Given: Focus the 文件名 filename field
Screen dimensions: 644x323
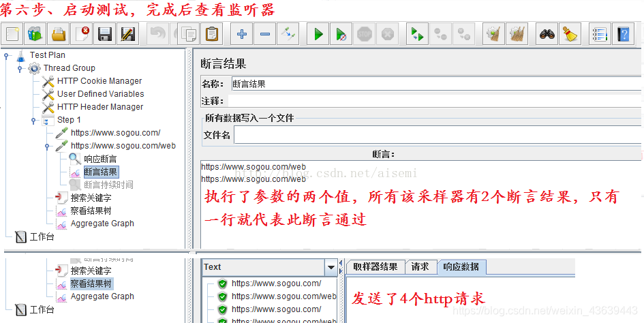Looking at the screenshot, I should tap(438, 135).
